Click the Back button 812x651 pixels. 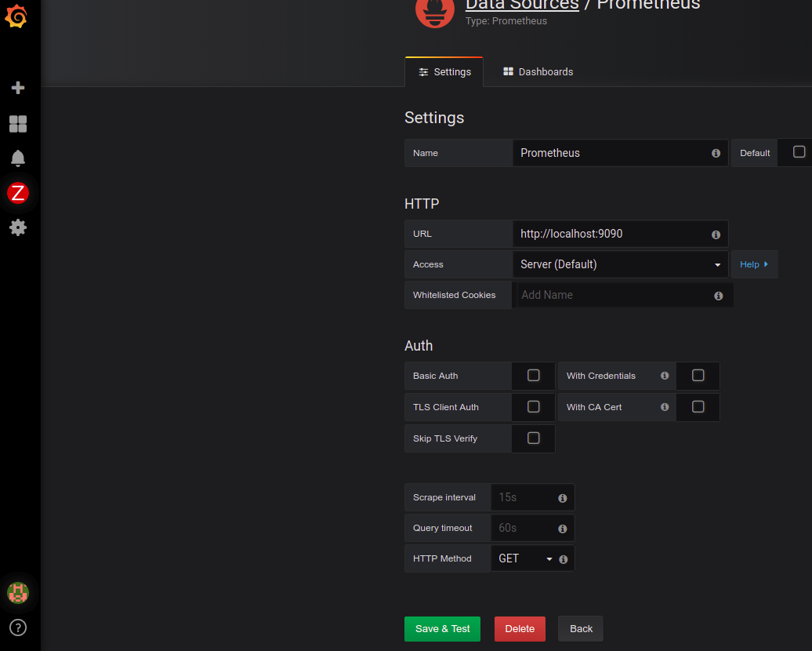[581, 629]
